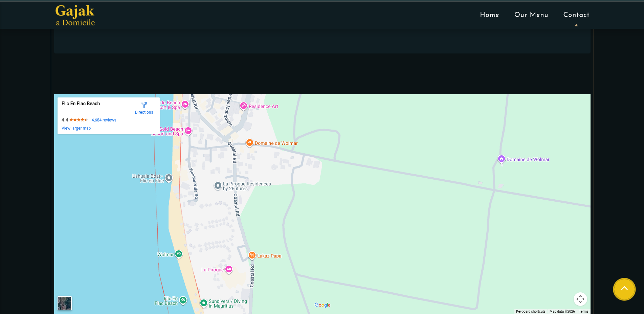Select the La Pirogue Residences marker

pyautogui.click(x=218, y=185)
